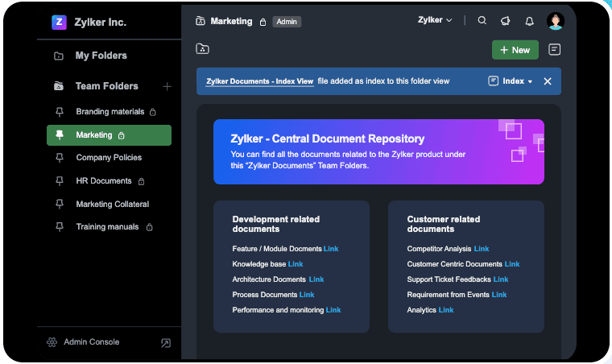Image resolution: width=612 pixels, height=364 pixels.
Task: Click the Zylker Inc. logo icon
Action: (x=59, y=23)
